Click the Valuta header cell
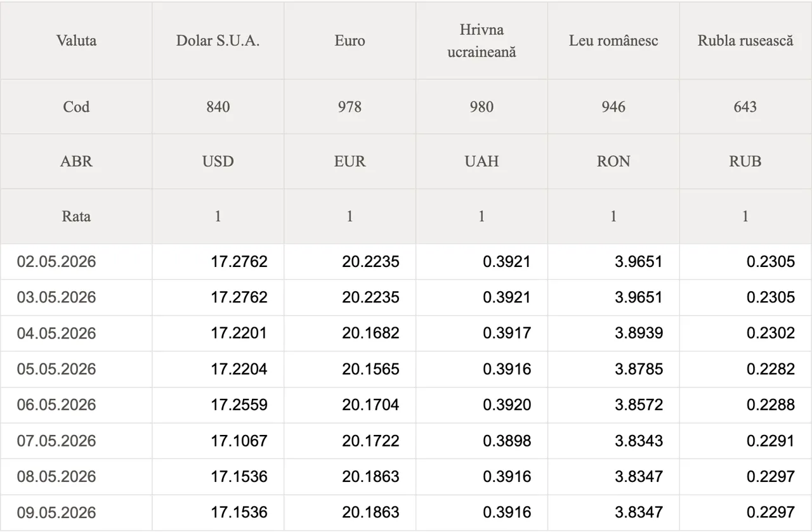Image resolution: width=812 pixels, height=532 pixels. point(76,41)
